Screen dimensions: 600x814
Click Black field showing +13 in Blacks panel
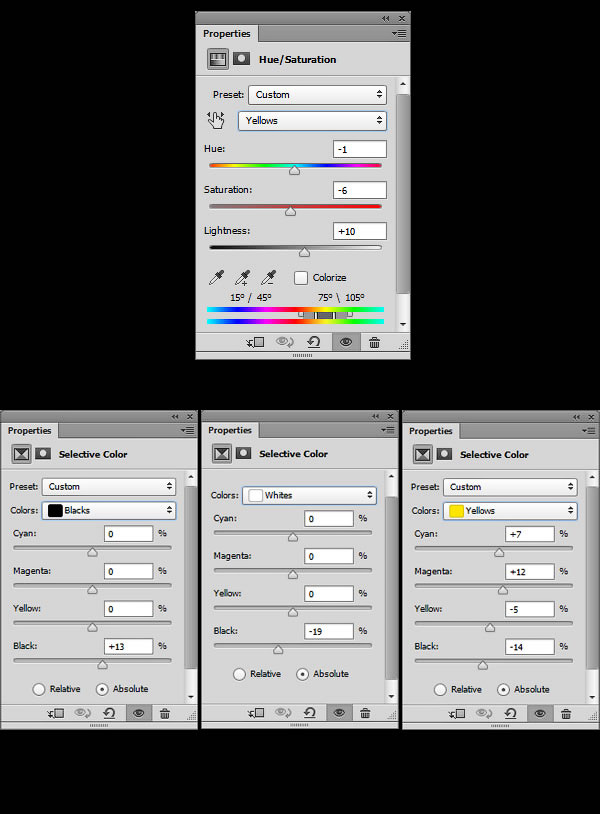click(128, 646)
